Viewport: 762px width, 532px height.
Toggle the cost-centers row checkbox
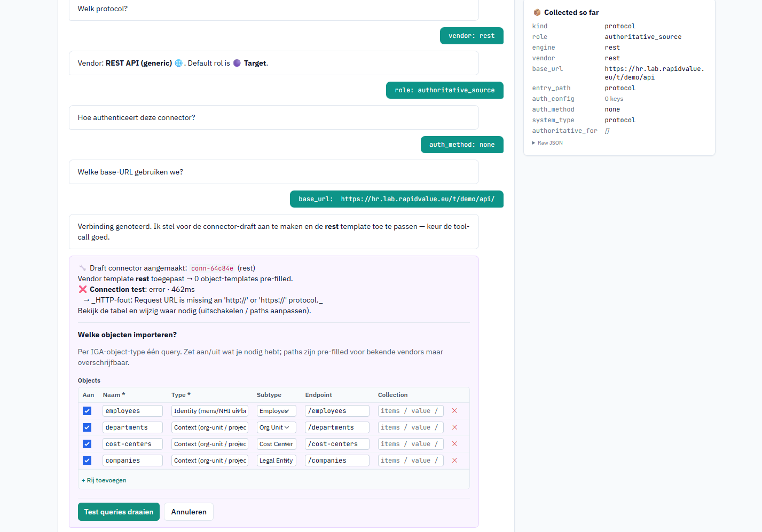coord(87,444)
